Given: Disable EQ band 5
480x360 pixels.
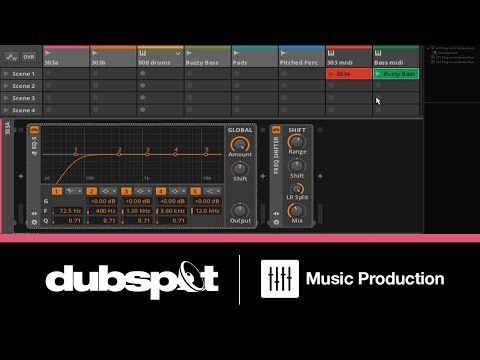Looking at the screenshot, I should 195,191.
